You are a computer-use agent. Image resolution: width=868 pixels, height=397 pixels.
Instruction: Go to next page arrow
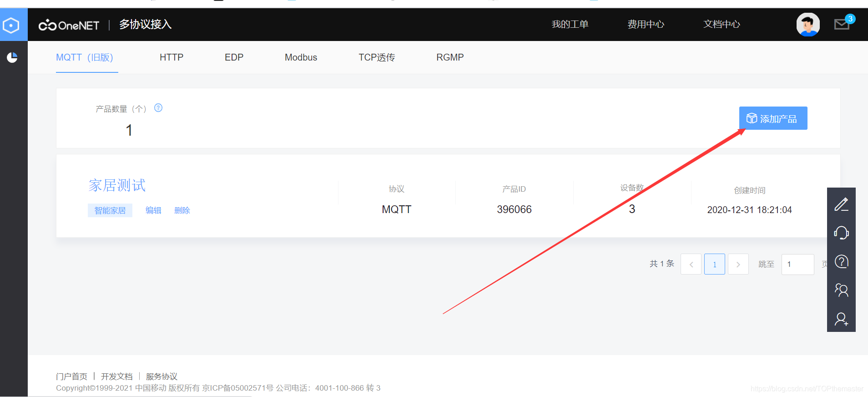coord(738,264)
